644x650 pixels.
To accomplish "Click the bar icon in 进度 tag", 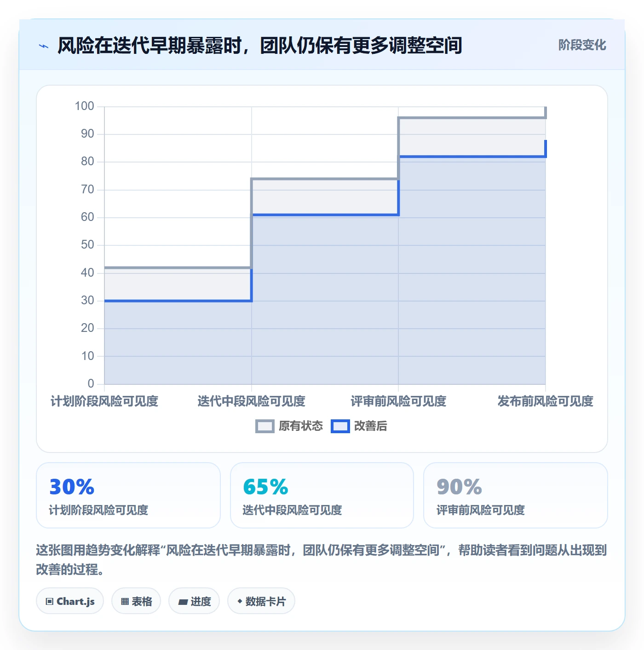I will point(183,602).
